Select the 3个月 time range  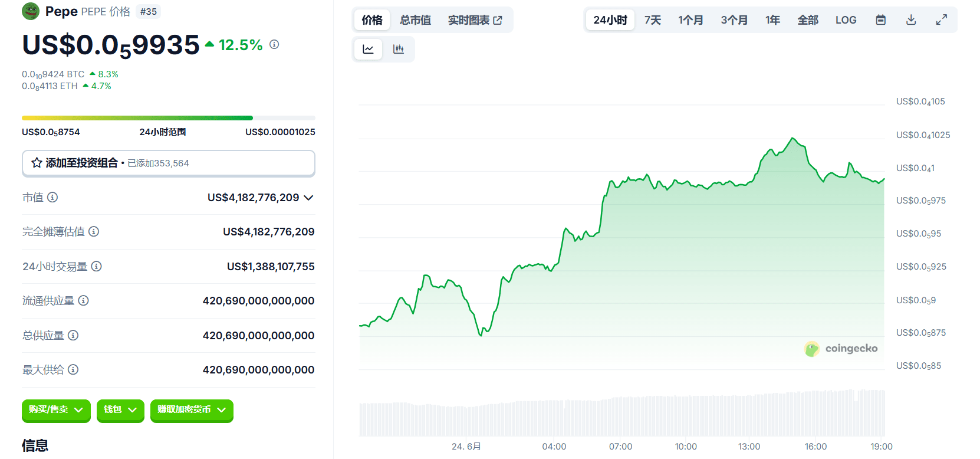tap(734, 20)
